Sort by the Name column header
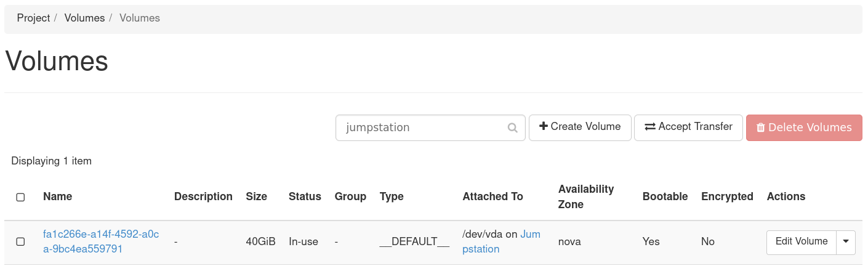Viewport: 868px width, 271px height. (57, 196)
